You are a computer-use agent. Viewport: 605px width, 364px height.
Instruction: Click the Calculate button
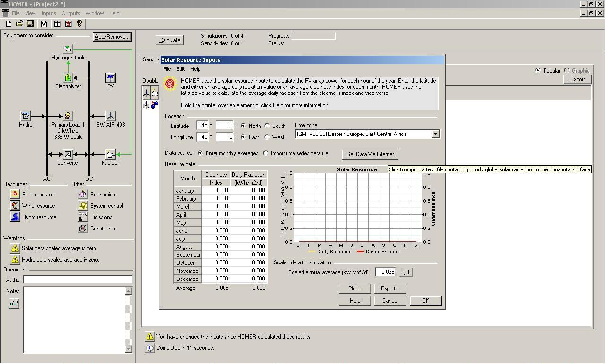170,40
